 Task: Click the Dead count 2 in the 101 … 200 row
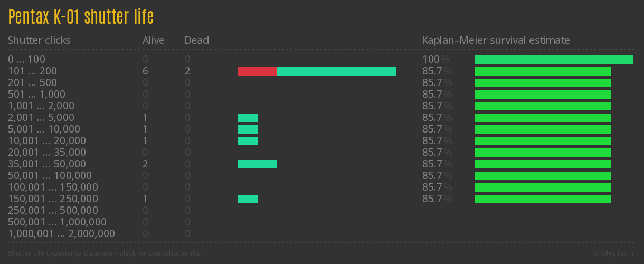point(187,71)
